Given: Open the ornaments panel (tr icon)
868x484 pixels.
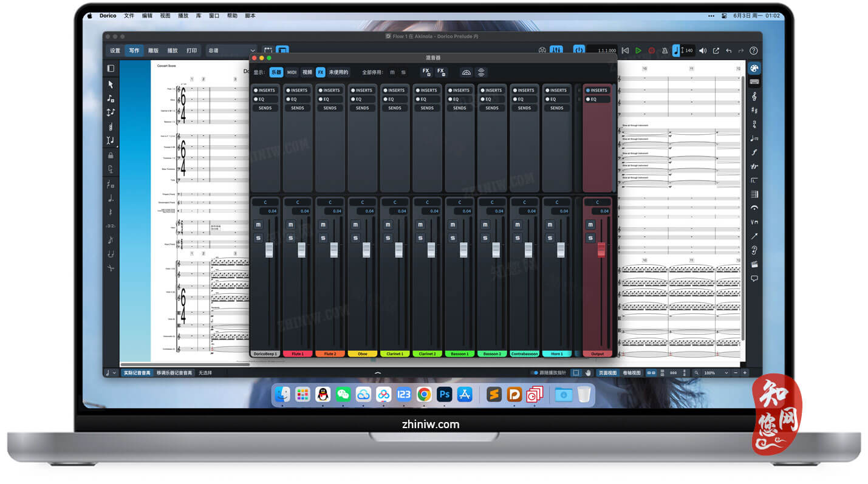Looking at the screenshot, I should [754, 166].
